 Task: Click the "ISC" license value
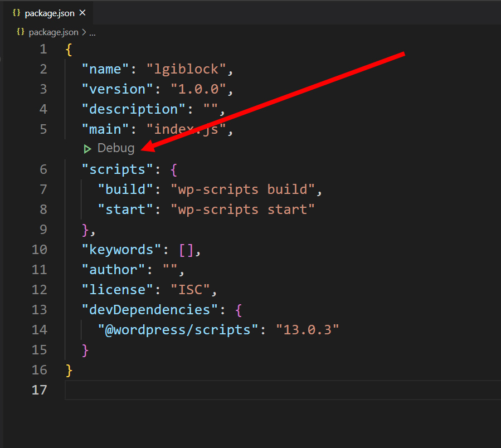[x=190, y=290]
